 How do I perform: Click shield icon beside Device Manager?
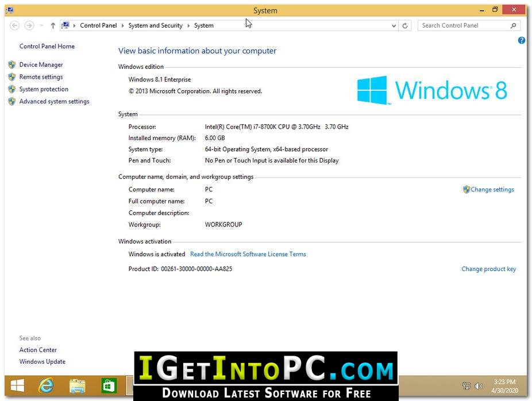12,64
